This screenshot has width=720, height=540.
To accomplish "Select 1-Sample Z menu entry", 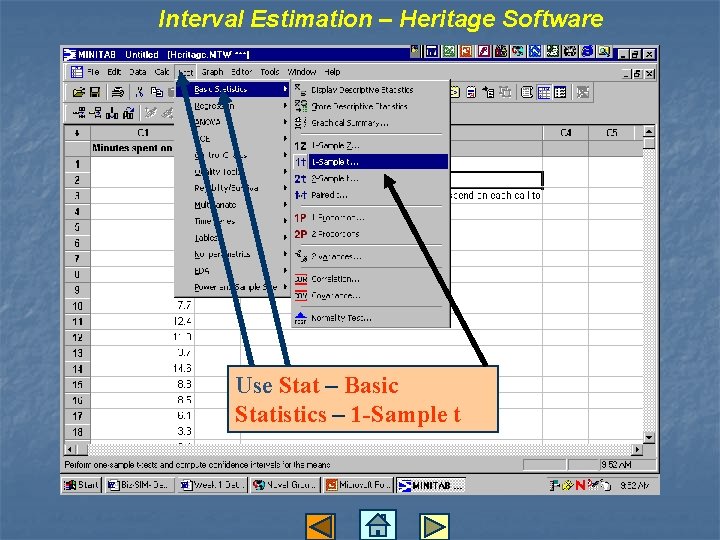I will 371,145.
